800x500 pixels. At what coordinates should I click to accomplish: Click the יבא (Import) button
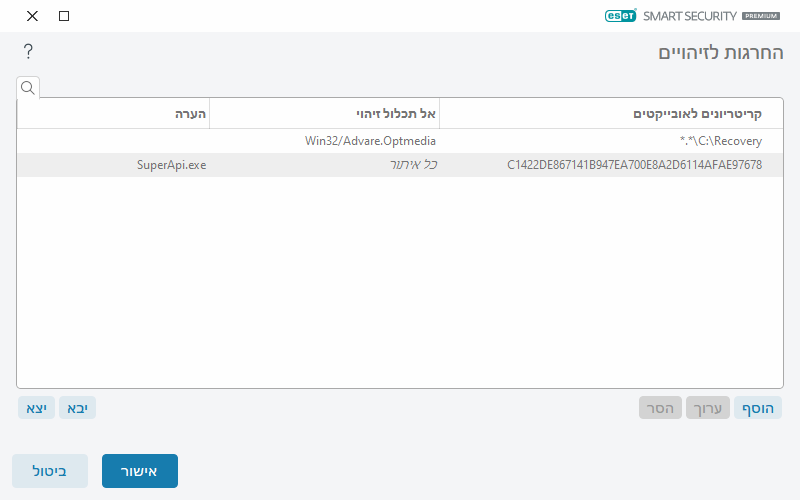78,408
